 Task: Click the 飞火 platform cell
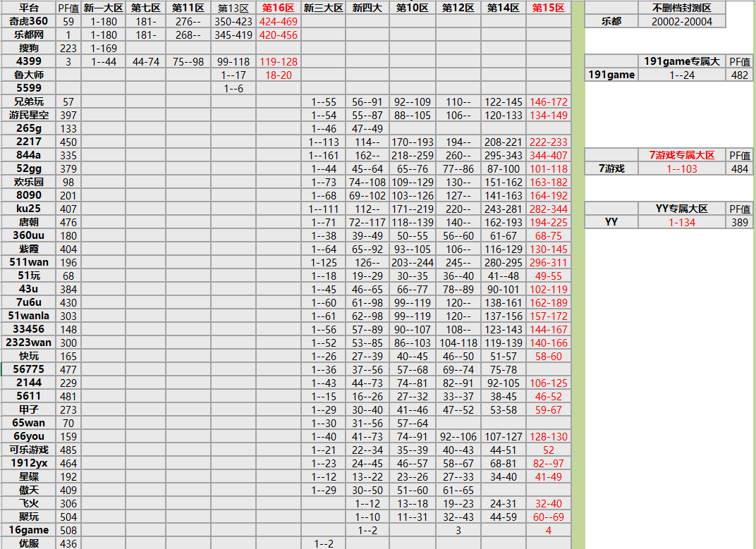coord(28,503)
